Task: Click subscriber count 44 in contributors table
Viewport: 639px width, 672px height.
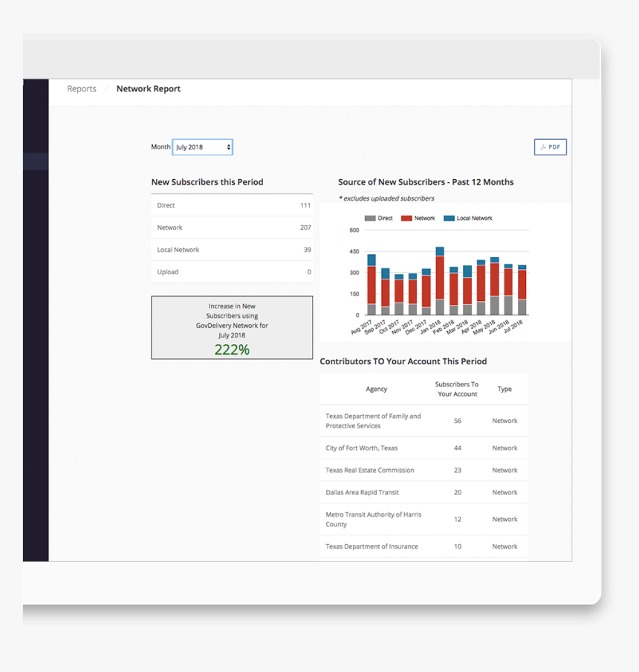Action: (x=458, y=448)
